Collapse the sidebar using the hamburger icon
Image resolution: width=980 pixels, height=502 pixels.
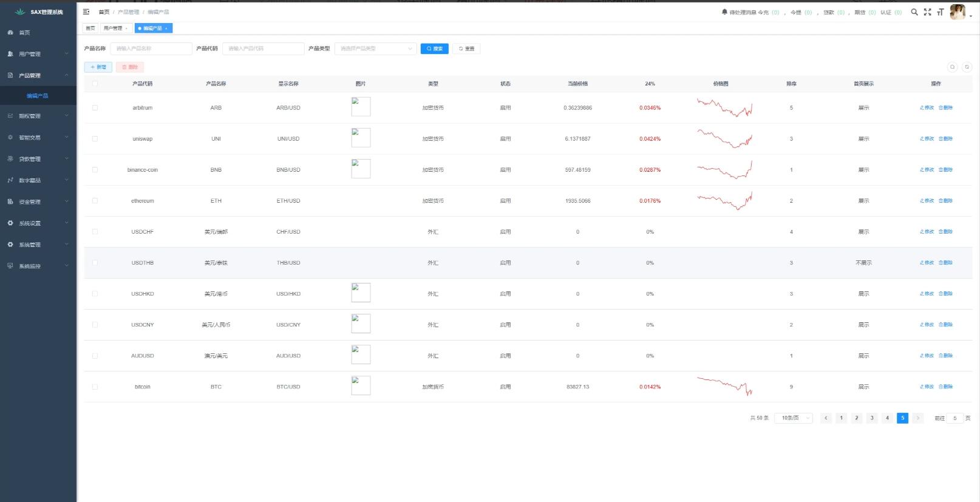86,12
